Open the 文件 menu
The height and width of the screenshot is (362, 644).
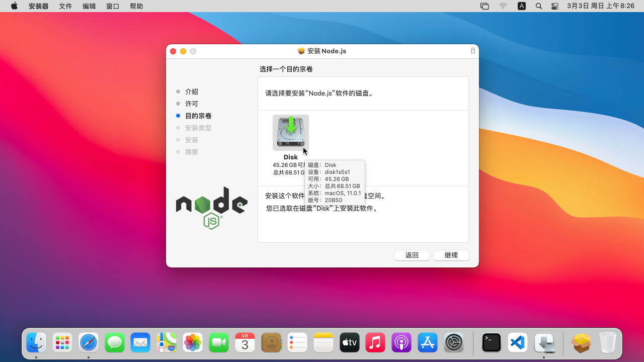65,6
